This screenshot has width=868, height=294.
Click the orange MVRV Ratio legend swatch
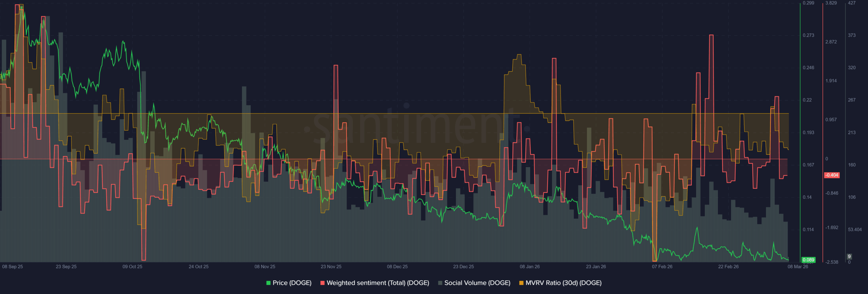click(521, 283)
